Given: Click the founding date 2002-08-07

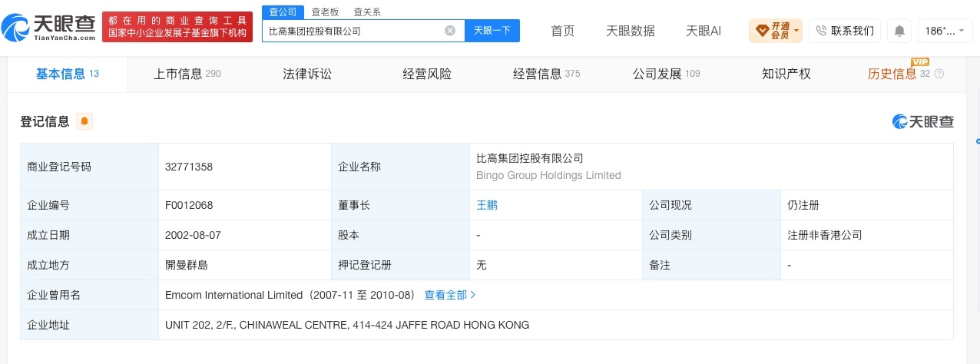Looking at the screenshot, I should pos(194,235).
